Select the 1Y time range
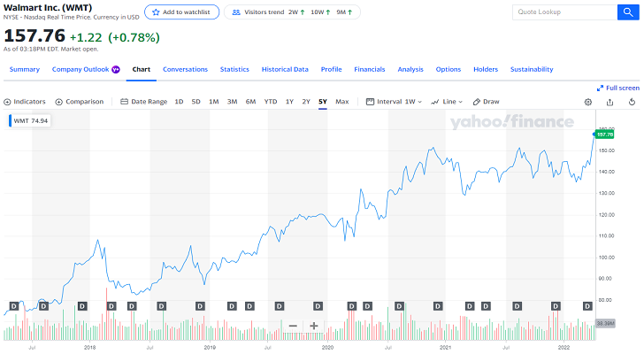The height and width of the screenshot is (354, 644). pos(289,102)
